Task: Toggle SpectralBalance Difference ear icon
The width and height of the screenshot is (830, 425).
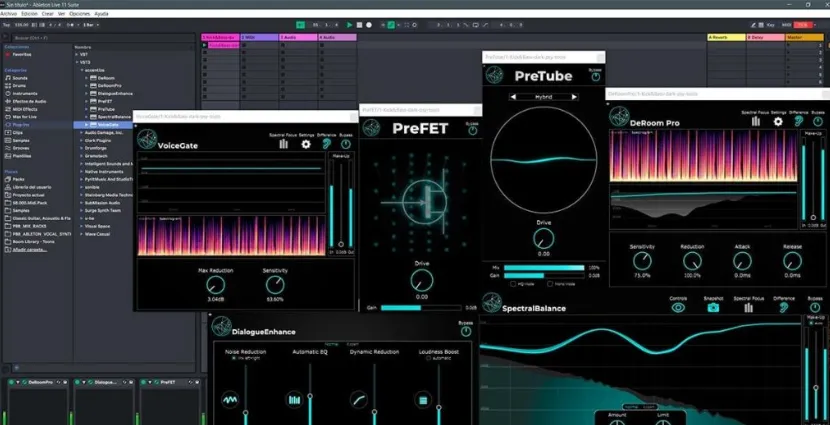Action: click(783, 308)
